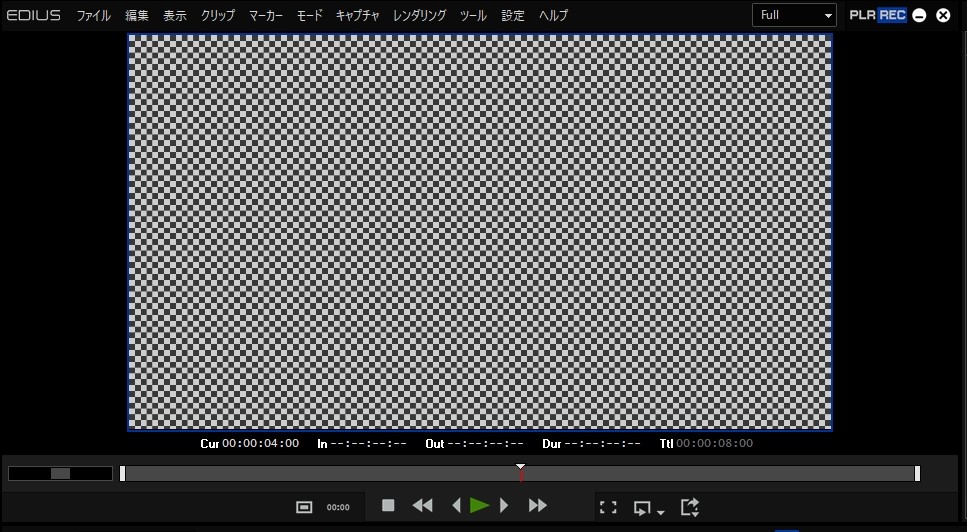Open the ファイル menu
Screen dimensions: 967x532
click(x=93, y=16)
